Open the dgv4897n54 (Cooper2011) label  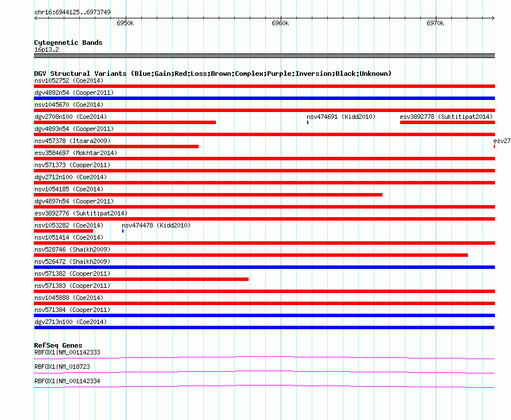click(74, 201)
